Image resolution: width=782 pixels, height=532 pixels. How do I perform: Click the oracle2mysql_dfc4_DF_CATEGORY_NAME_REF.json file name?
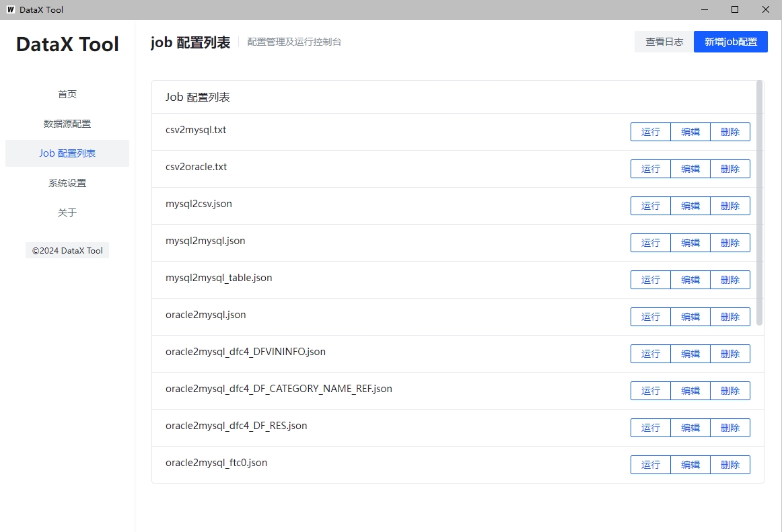click(279, 389)
